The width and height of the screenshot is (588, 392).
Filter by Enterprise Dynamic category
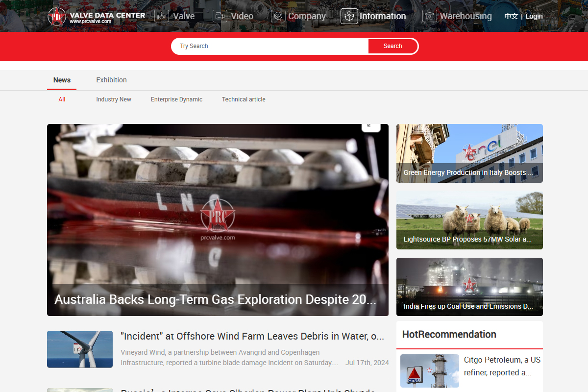point(176,99)
